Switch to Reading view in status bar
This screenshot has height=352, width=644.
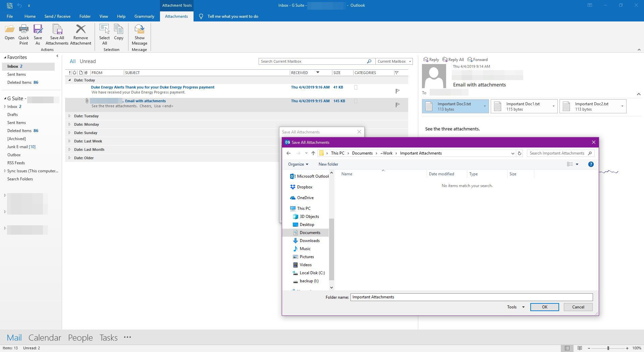(x=580, y=348)
